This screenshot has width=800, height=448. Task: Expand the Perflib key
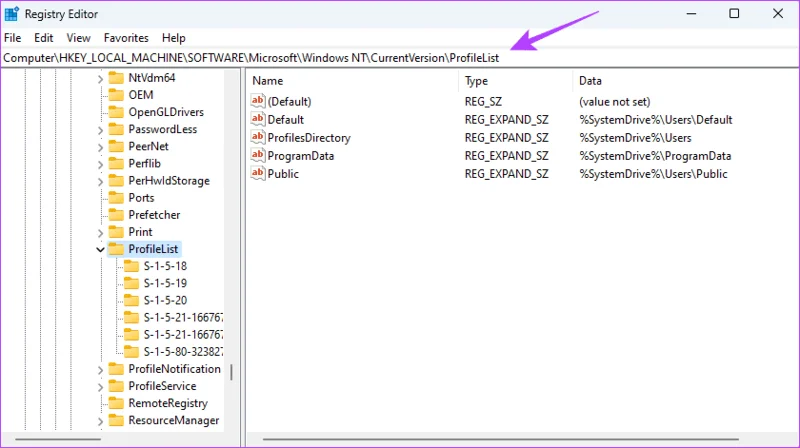coord(100,164)
